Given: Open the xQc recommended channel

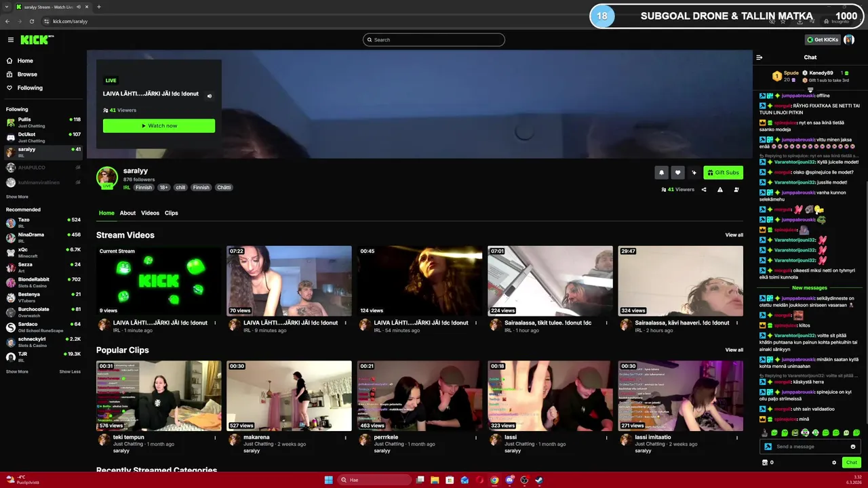Looking at the screenshot, I should click(43, 252).
